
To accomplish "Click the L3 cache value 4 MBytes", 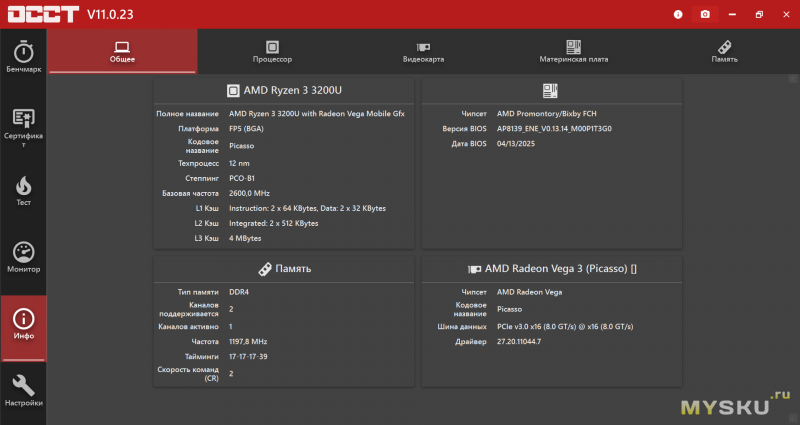I will (x=245, y=238).
